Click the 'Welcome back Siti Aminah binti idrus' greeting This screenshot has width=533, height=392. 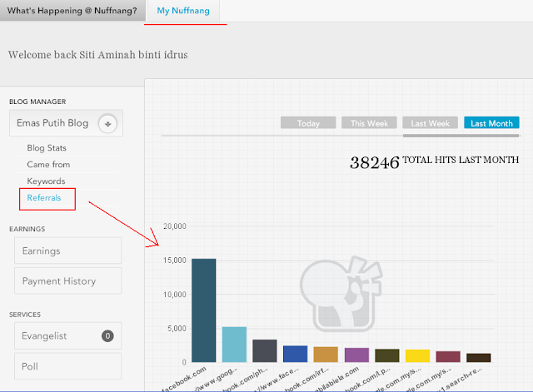pyautogui.click(x=98, y=55)
